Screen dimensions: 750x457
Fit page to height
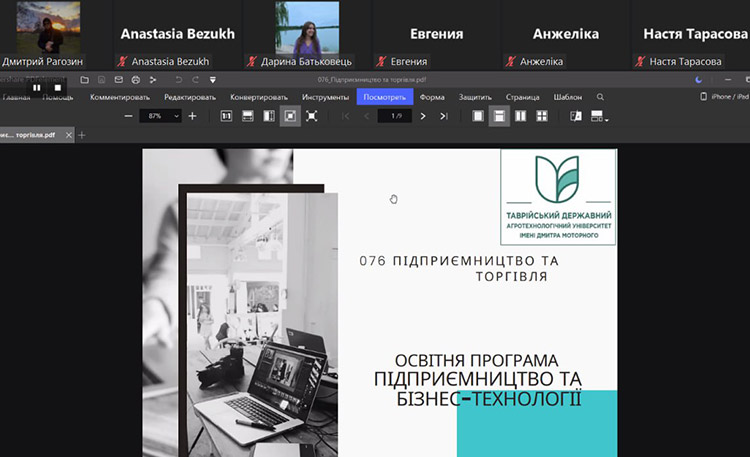(269, 116)
